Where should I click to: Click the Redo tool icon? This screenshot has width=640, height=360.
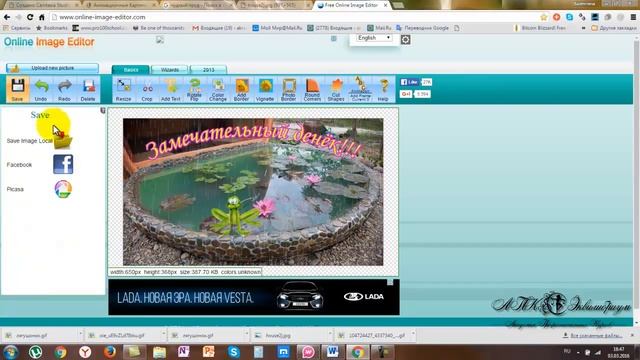tap(64, 89)
